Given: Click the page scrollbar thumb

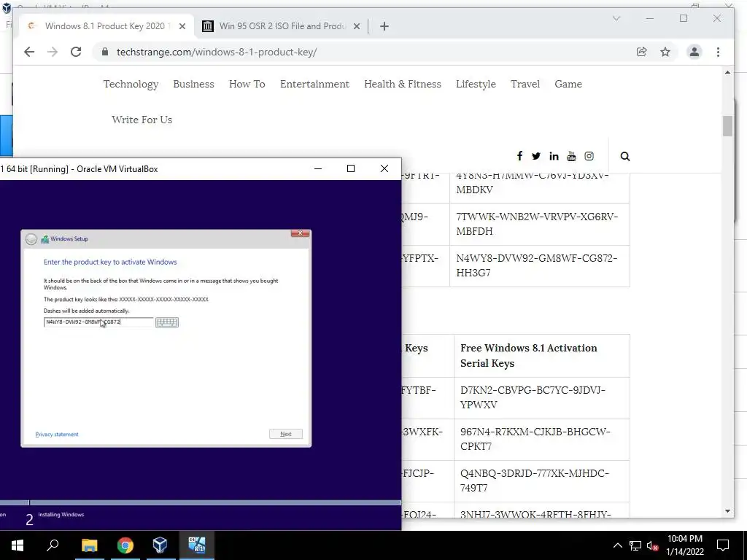Looking at the screenshot, I should tap(727, 126).
